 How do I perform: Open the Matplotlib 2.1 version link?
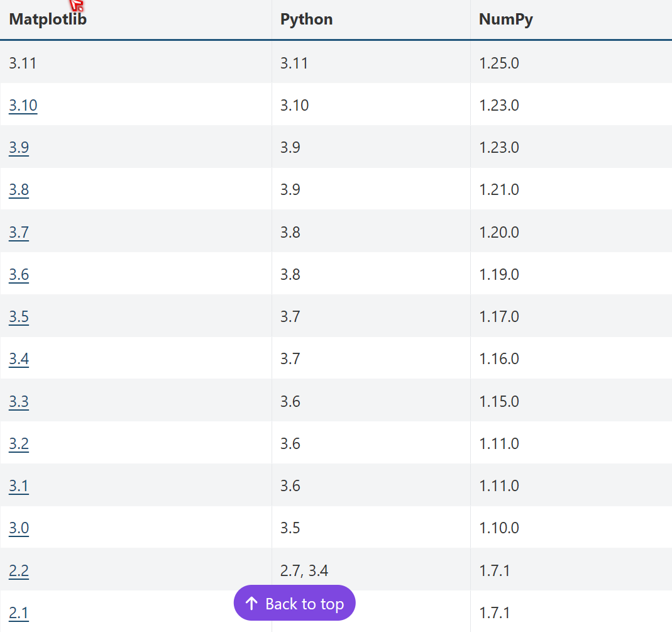[x=19, y=613]
